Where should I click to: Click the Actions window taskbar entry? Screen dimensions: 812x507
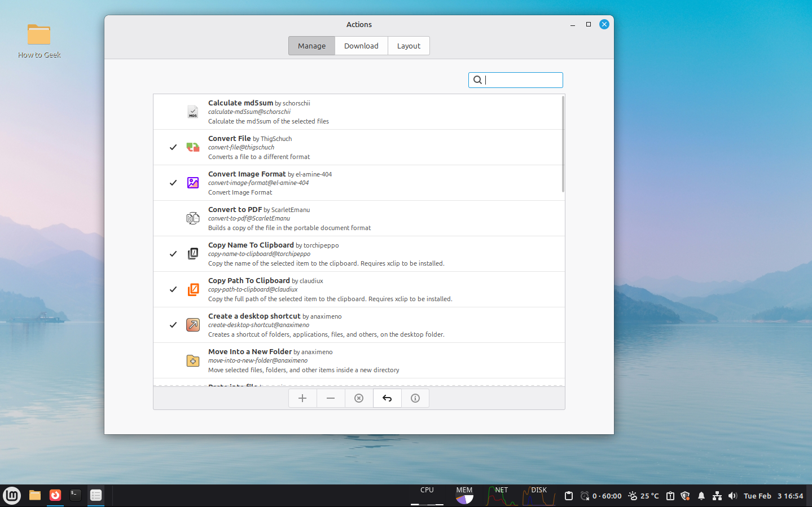pyautogui.click(x=96, y=496)
